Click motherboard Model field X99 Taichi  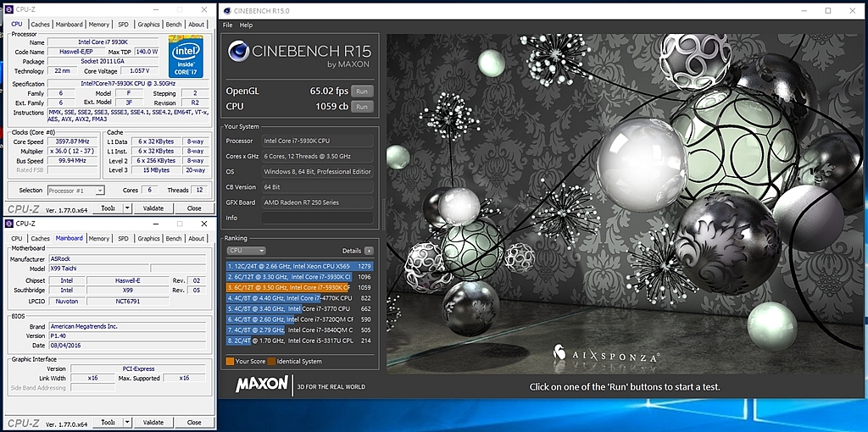click(x=99, y=269)
